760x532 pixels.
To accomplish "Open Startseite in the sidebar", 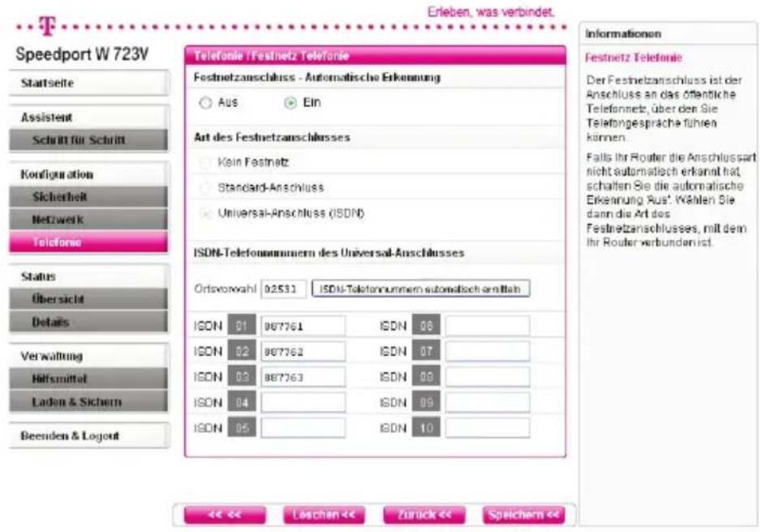I will (x=89, y=83).
